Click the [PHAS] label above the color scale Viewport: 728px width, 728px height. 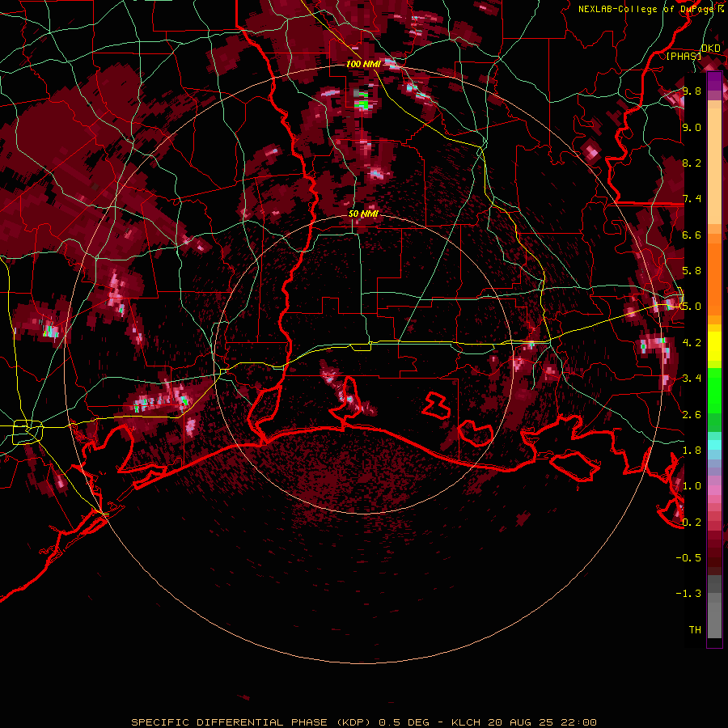[x=684, y=57]
